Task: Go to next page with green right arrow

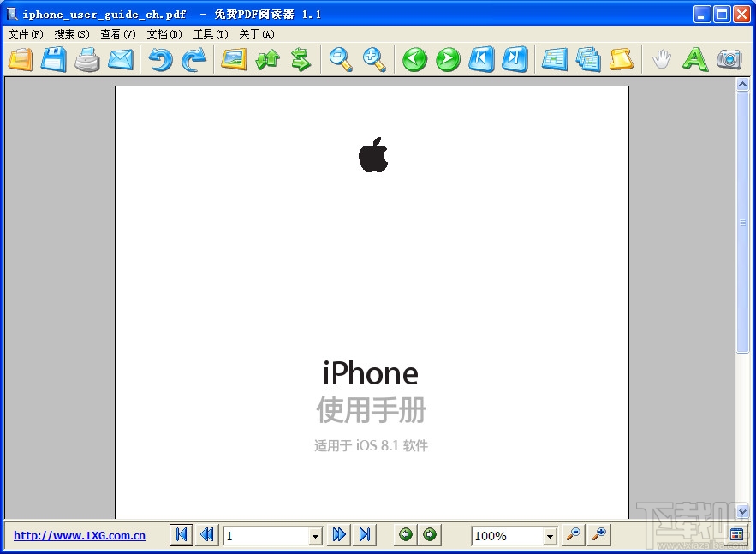Action: pos(448,60)
